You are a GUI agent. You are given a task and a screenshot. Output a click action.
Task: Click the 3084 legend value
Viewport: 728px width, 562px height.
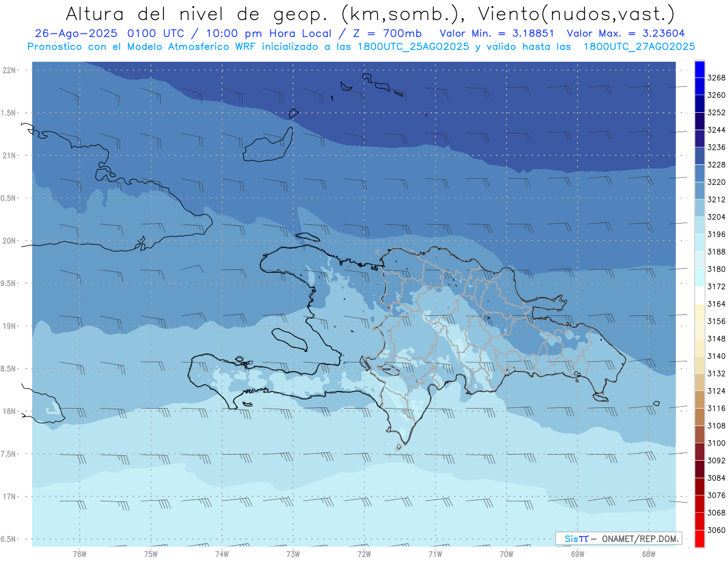[x=716, y=478]
